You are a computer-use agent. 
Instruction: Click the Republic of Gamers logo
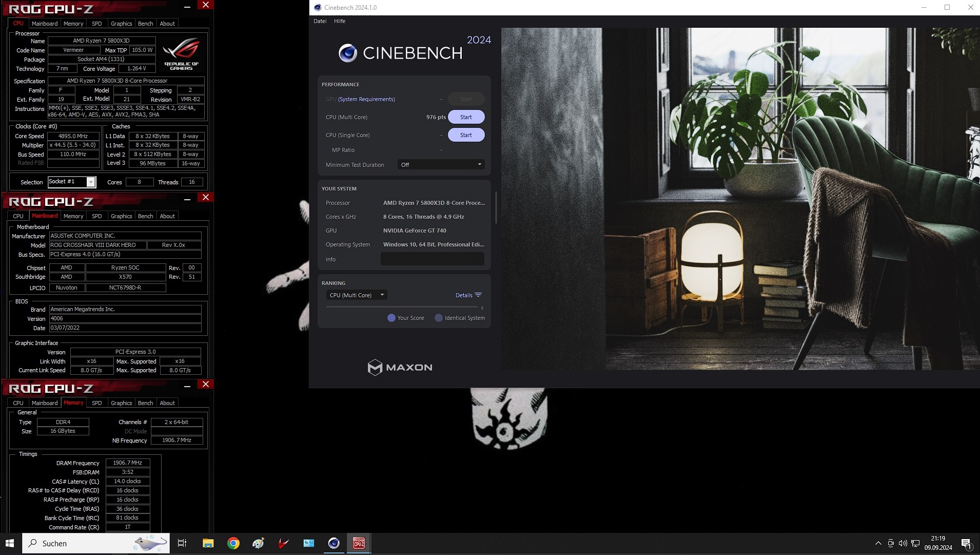point(181,54)
